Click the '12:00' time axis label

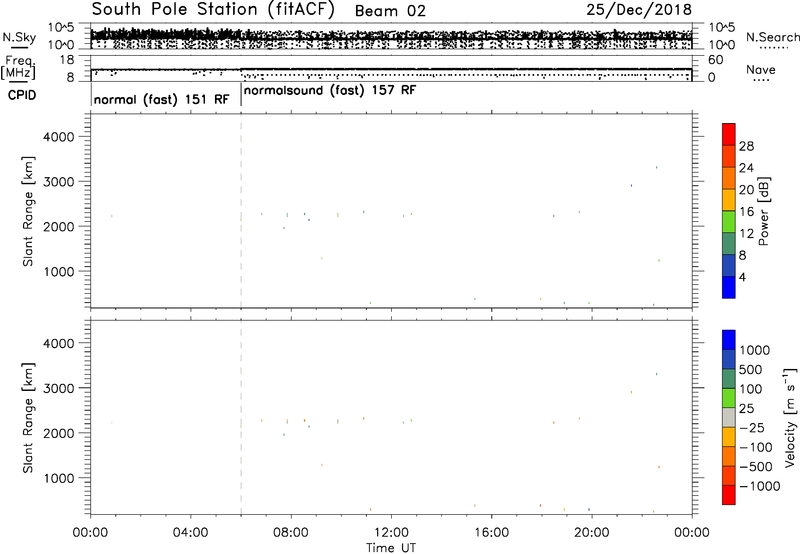(391, 533)
